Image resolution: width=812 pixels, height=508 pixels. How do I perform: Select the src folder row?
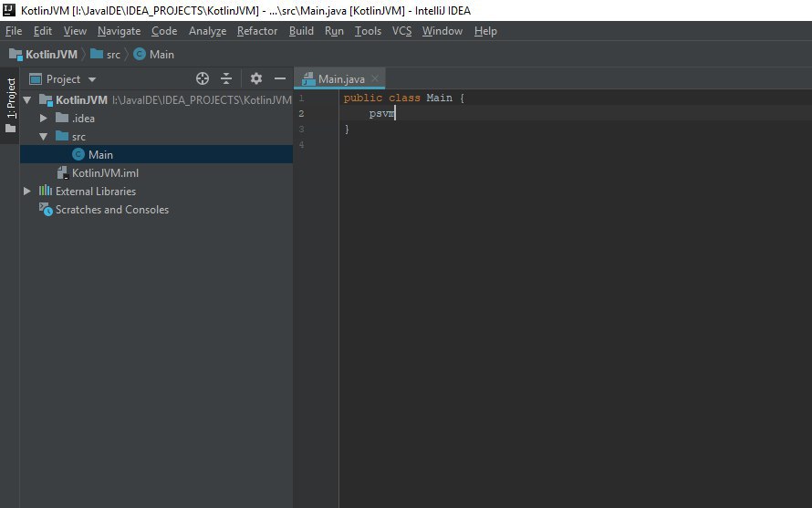(x=156, y=136)
